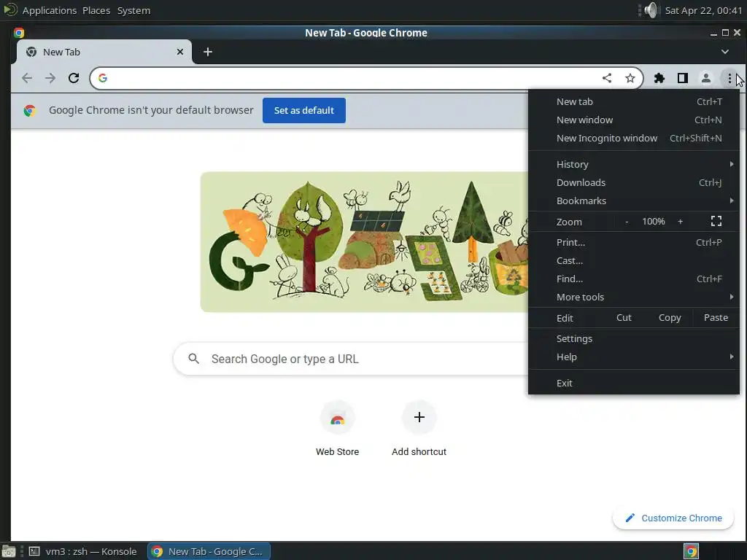
Task: Increase zoom with the plus button
Action: tap(681, 222)
